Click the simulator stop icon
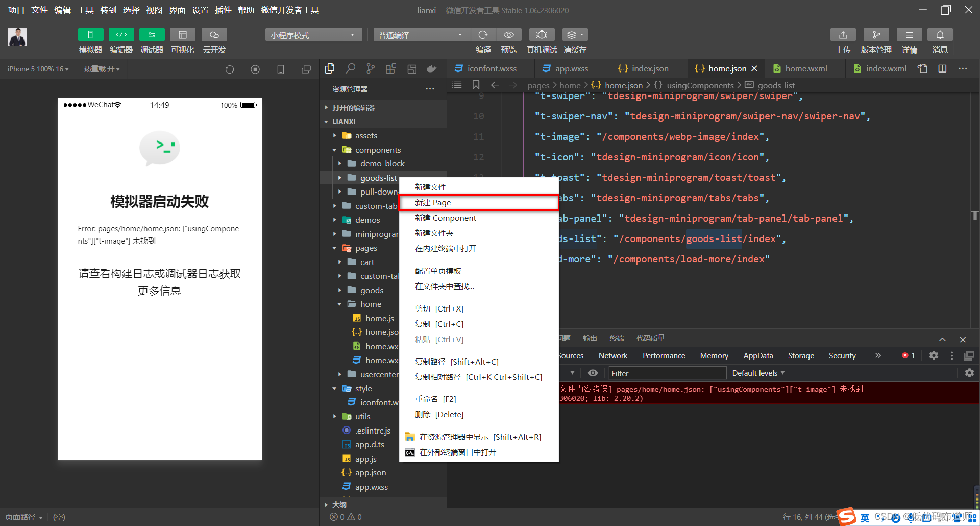The image size is (980, 526). 255,69
